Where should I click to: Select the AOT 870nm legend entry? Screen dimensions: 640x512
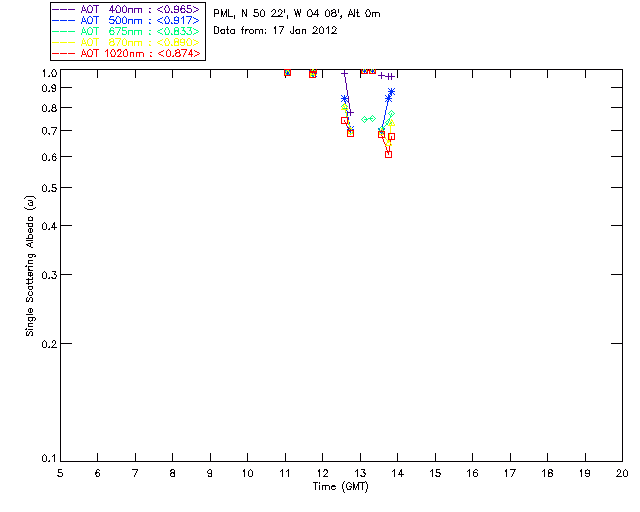point(127,42)
